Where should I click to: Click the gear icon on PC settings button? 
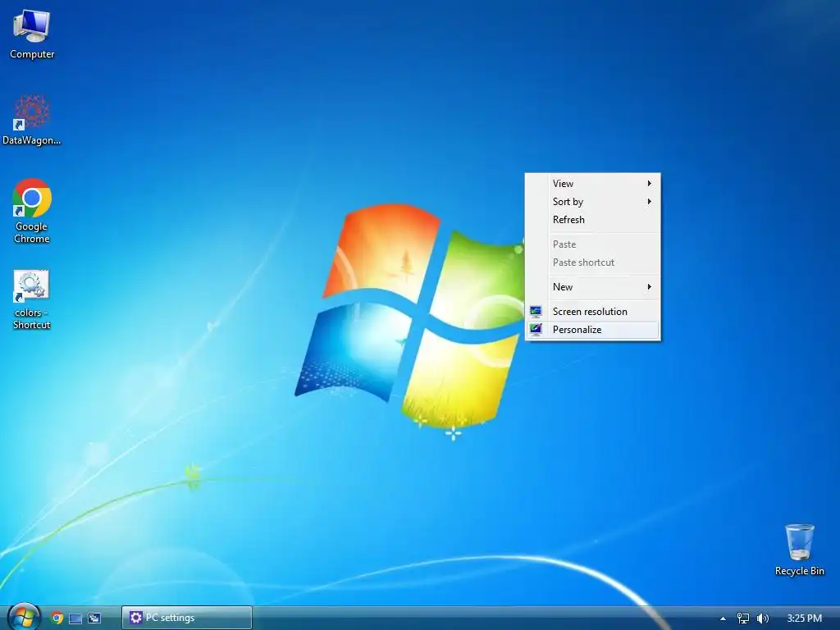pyautogui.click(x=136, y=618)
